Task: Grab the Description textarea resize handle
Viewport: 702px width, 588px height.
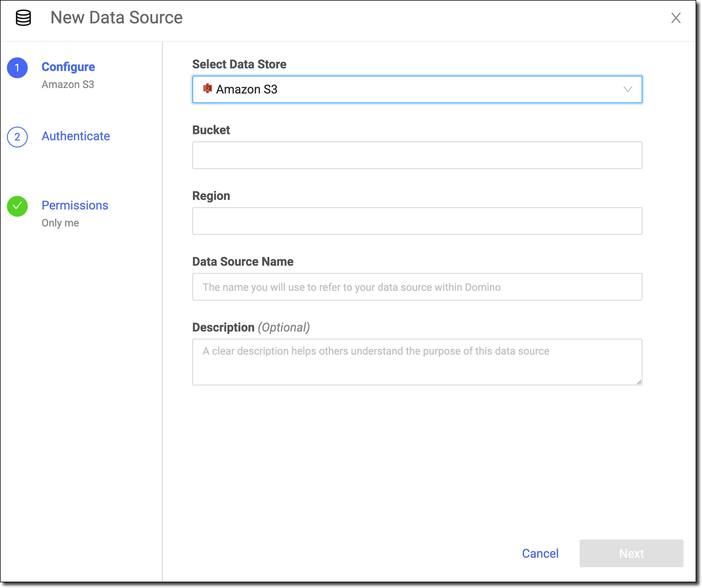Action: click(x=639, y=382)
